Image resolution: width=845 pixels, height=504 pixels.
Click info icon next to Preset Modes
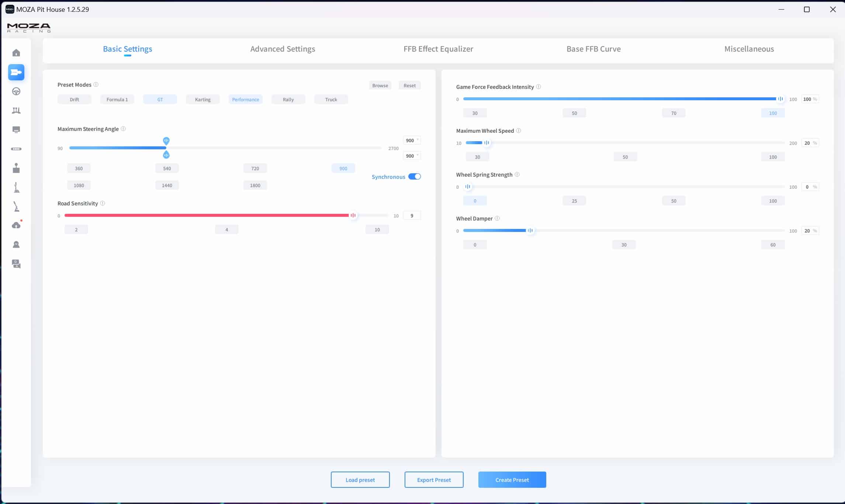point(96,84)
